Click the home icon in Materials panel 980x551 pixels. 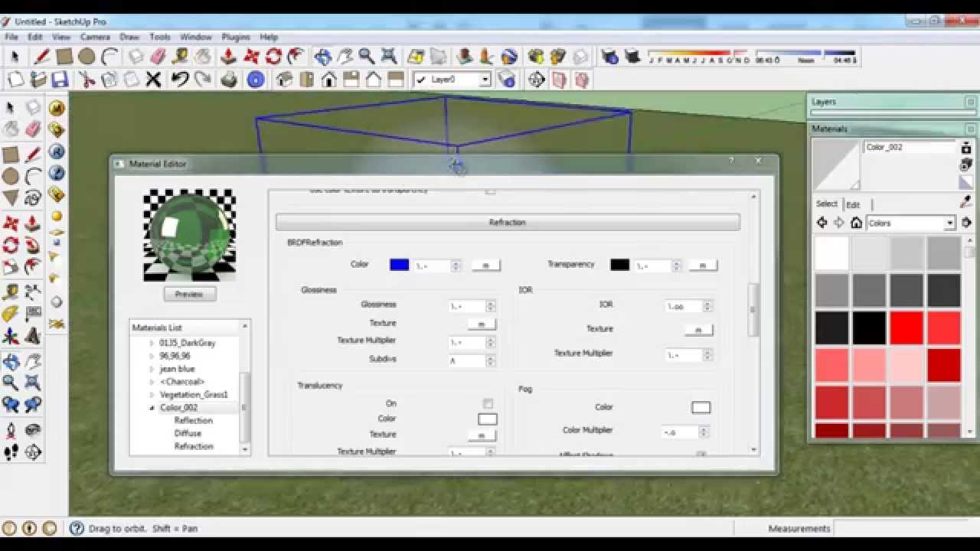coord(856,223)
